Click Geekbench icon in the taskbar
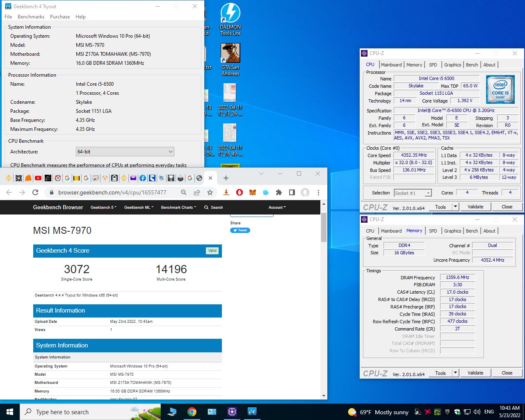The width and height of the screenshot is (525, 420). (x=252, y=411)
